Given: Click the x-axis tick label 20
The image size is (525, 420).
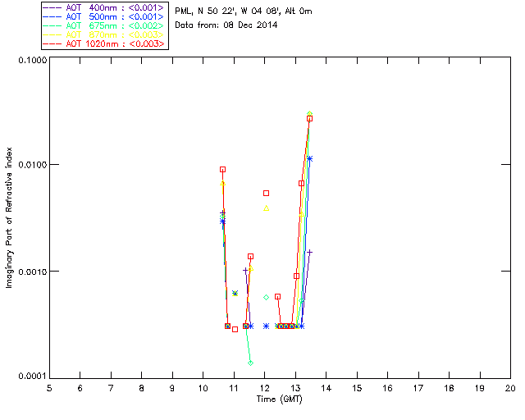Looking at the screenshot, I should click(510, 388).
